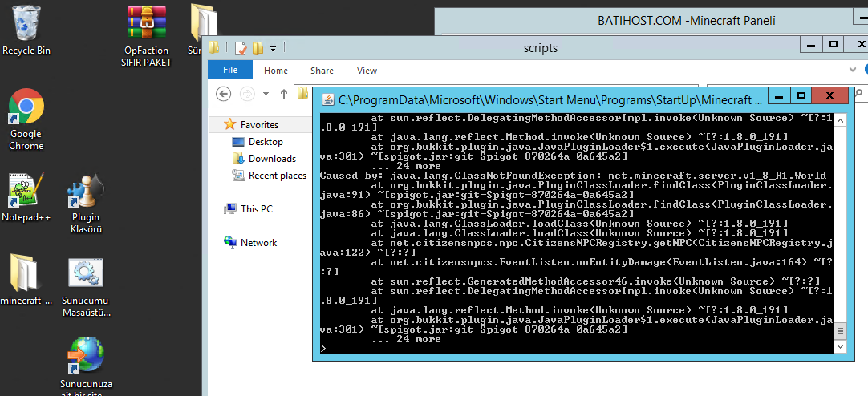Open Sunucunuza ait bir site shortcut
This screenshot has width=868, height=396.
(86, 365)
